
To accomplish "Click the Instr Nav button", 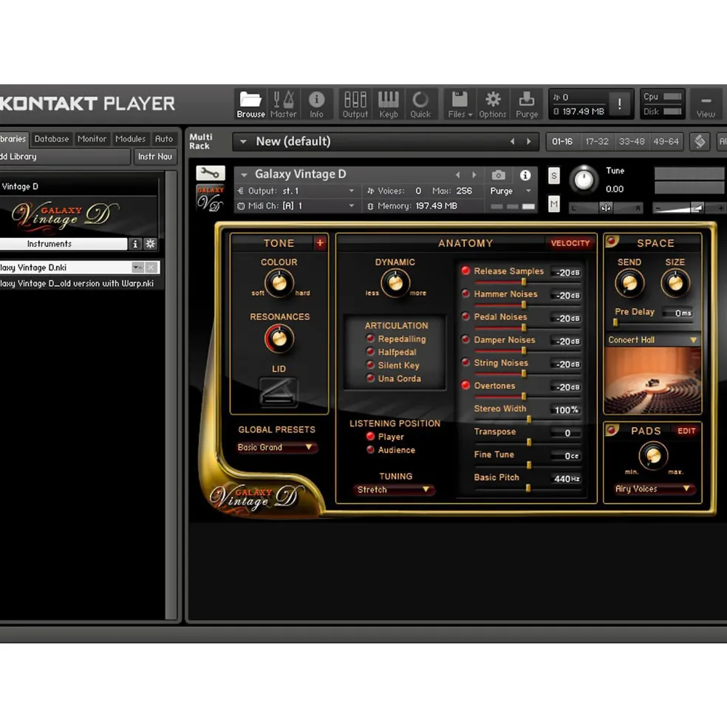I will (154, 157).
